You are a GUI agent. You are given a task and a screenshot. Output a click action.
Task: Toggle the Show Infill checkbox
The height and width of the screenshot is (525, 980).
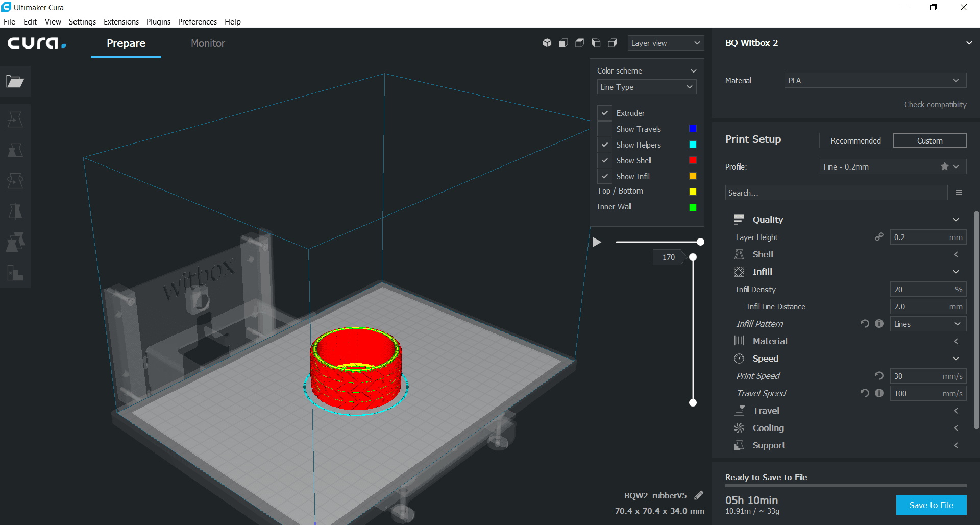point(605,176)
